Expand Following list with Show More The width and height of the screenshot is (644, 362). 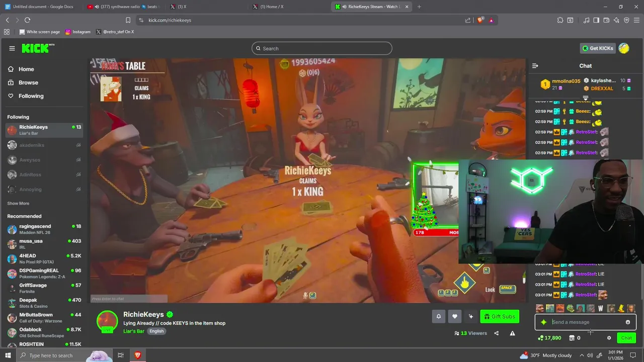[18, 204]
